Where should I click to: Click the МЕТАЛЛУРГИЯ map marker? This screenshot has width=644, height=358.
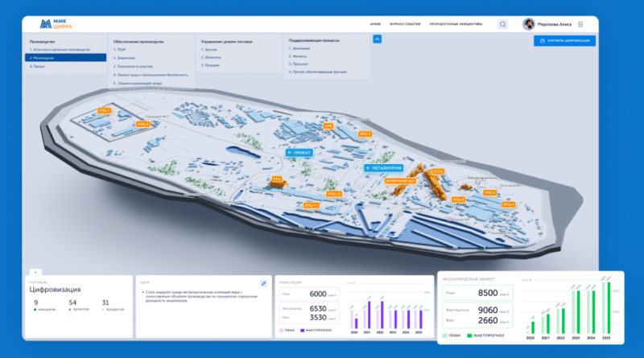point(388,168)
